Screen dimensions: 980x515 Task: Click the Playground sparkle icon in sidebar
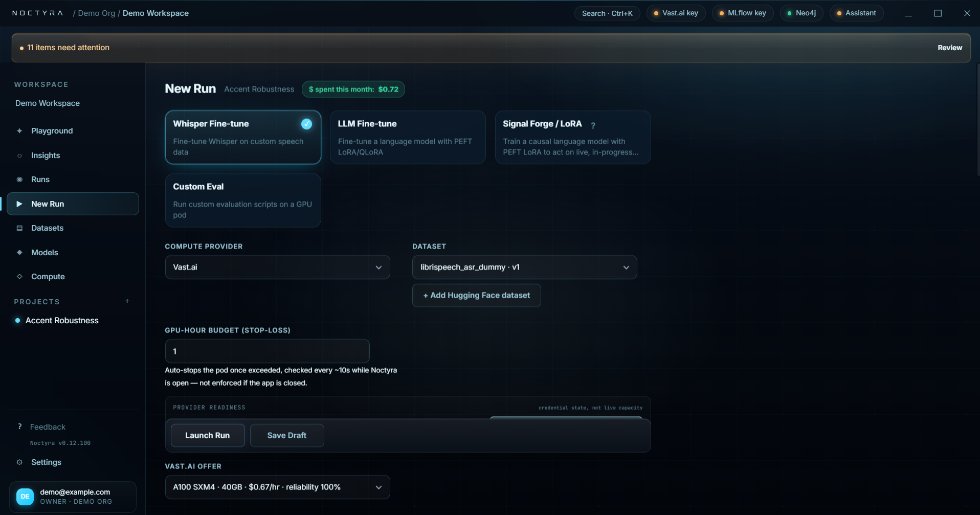click(x=19, y=131)
